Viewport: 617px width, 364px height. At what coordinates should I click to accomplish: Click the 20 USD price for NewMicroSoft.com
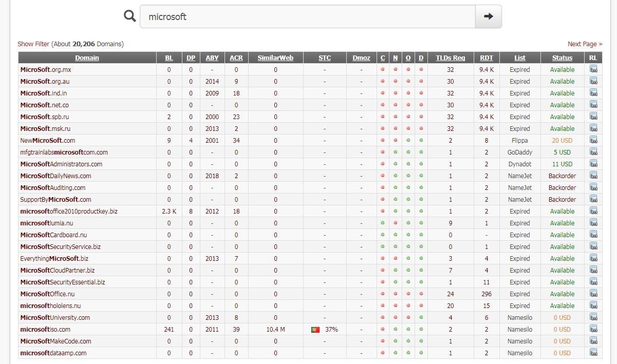[x=563, y=140]
